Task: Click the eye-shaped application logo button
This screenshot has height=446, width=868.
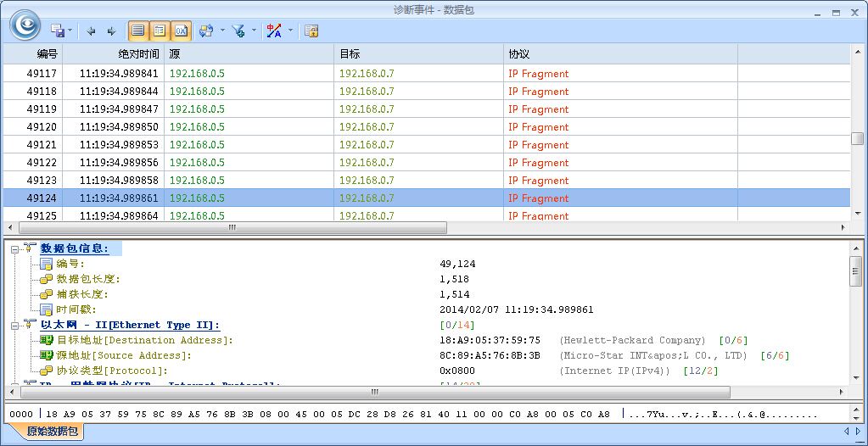Action: pos(25,25)
